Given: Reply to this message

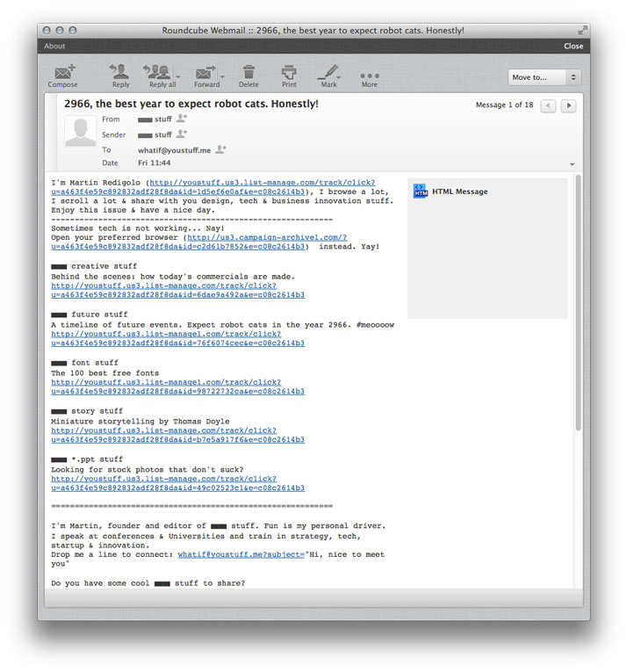Looking at the screenshot, I should click(x=120, y=76).
